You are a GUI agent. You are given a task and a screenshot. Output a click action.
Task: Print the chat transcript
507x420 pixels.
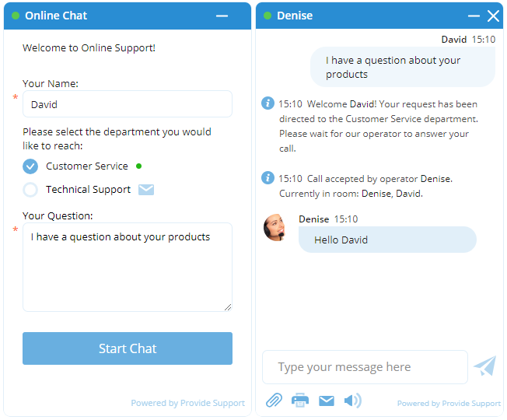[300, 401]
